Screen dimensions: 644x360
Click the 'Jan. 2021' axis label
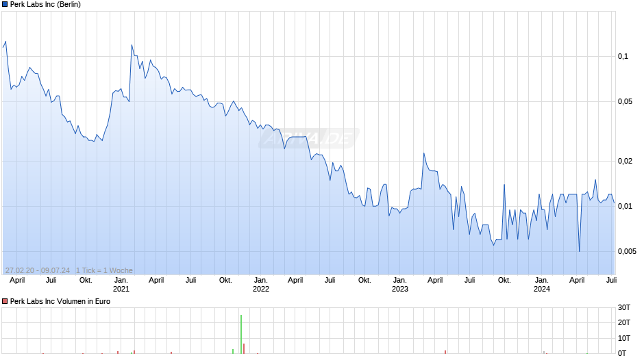121,285
